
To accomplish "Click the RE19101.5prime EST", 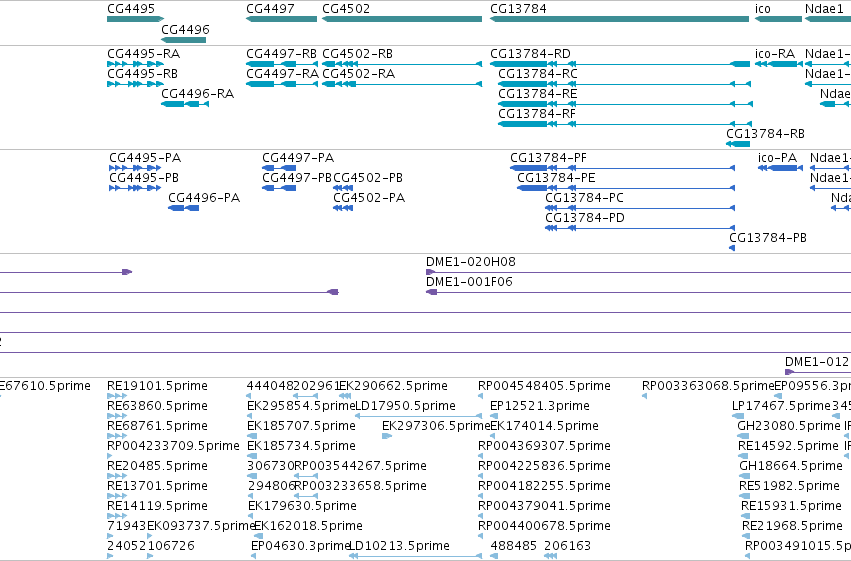I will [117, 396].
